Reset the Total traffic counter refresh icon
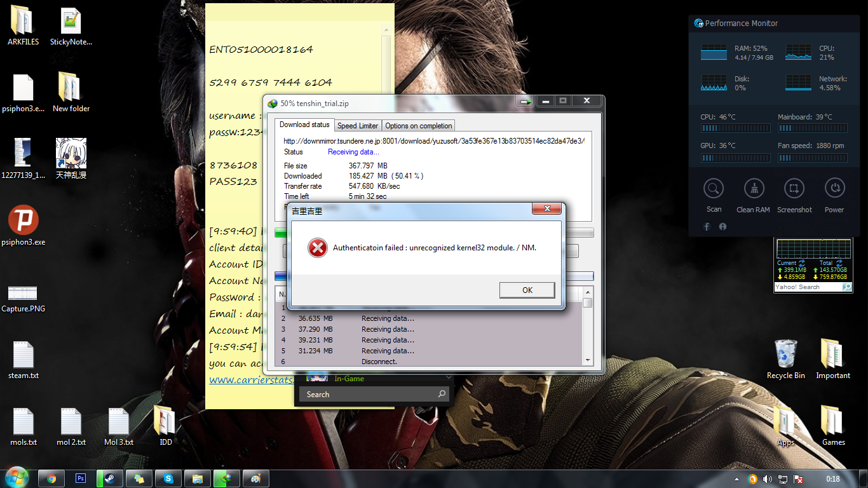This screenshot has height=488, width=868. pyautogui.click(x=838, y=262)
